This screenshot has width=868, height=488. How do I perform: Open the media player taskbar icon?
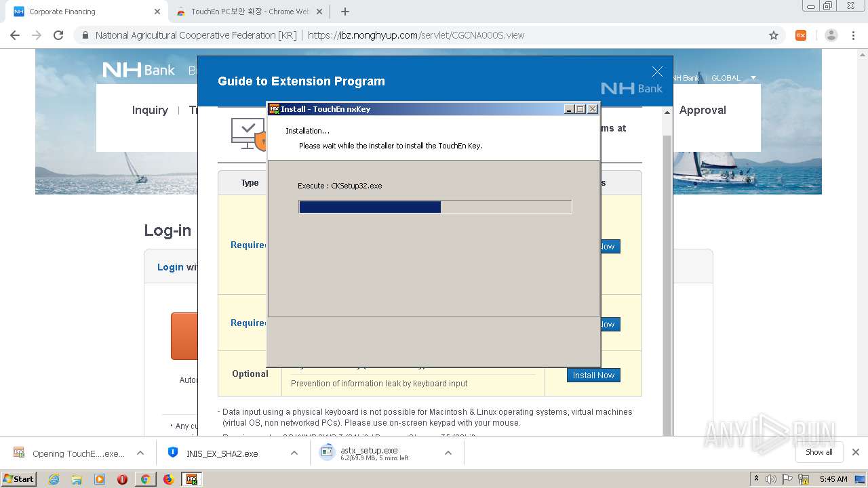(100, 479)
